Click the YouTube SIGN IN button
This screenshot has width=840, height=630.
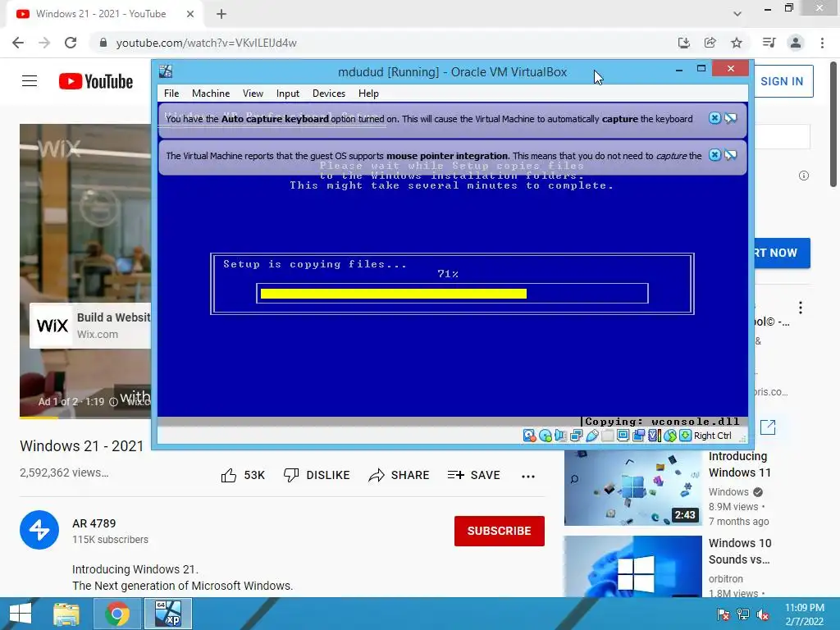[x=782, y=81]
